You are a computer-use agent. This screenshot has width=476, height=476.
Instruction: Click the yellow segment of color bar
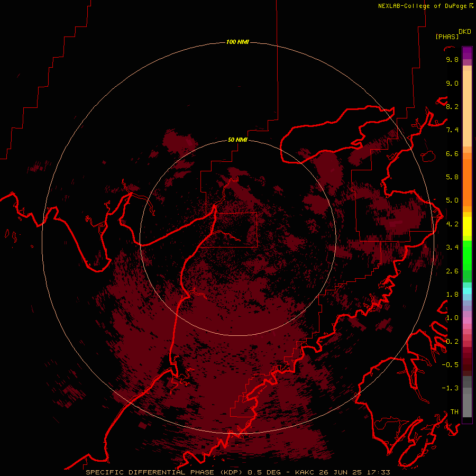467,226
